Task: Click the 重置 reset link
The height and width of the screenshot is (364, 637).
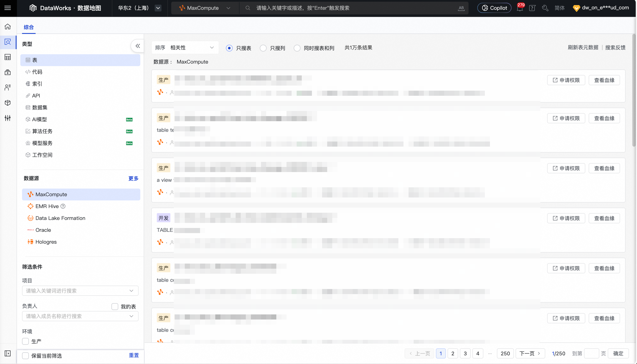Action: 134,355
